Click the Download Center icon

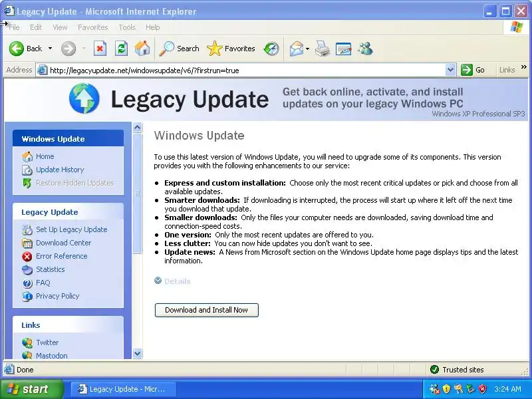click(x=27, y=243)
